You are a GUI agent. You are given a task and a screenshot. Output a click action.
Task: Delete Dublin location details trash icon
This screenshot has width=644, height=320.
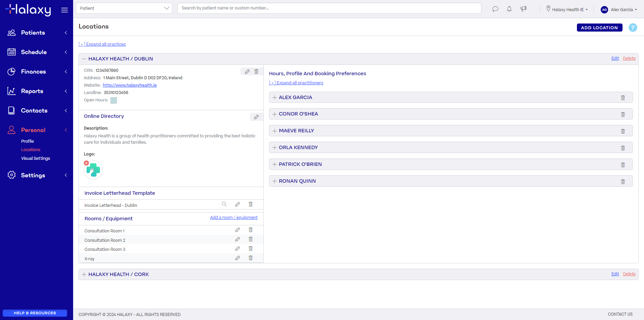(x=256, y=72)
